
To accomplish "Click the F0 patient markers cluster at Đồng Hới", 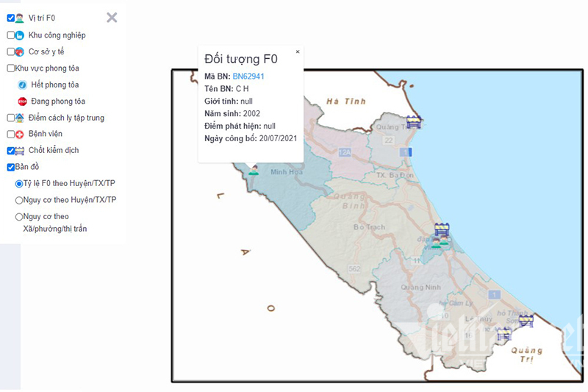I will (x=440, y=242).
